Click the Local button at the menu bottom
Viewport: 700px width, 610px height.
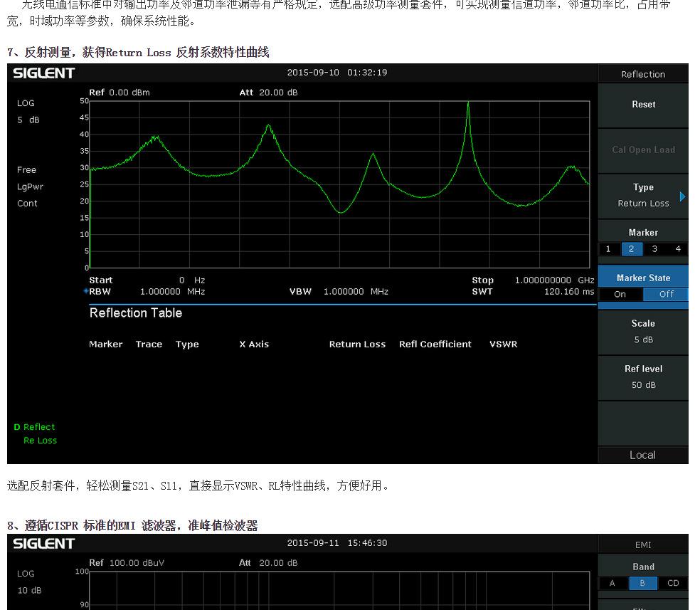(642, 455)
